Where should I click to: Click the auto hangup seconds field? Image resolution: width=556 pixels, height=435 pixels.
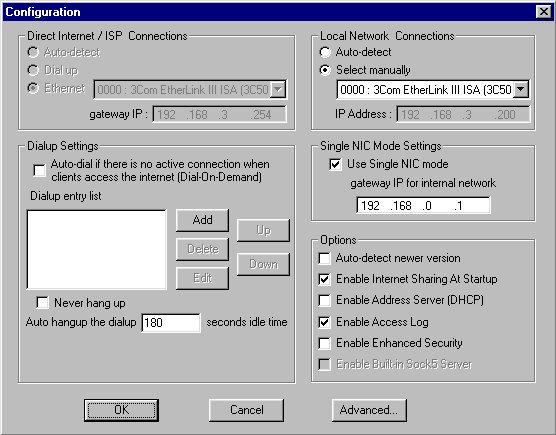(171, 323)
